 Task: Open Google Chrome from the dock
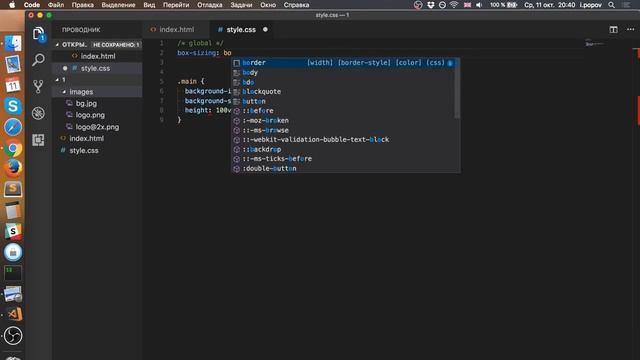[x=13, y=148]
